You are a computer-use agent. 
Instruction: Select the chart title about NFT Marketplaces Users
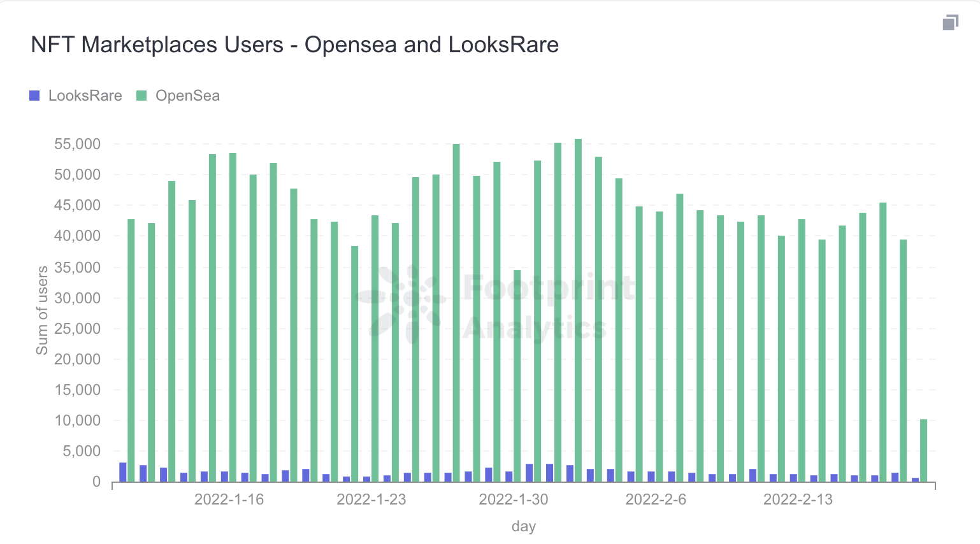coord(295,45)
